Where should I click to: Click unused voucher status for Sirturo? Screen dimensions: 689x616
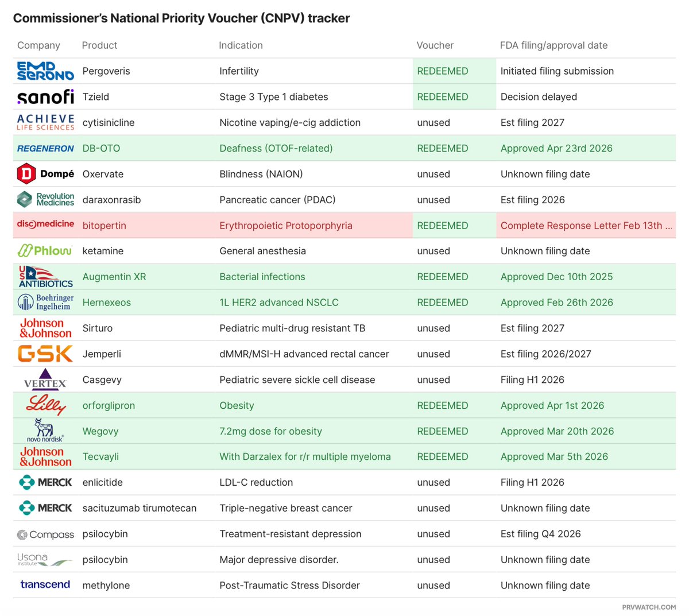tap(433, 328)
